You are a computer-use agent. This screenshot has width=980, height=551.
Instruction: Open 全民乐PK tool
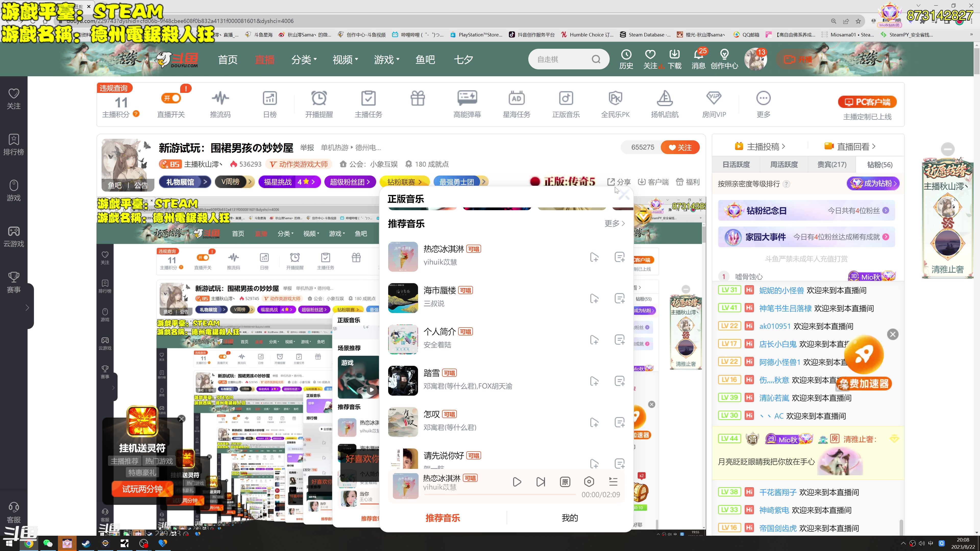[x=615, y=104]
